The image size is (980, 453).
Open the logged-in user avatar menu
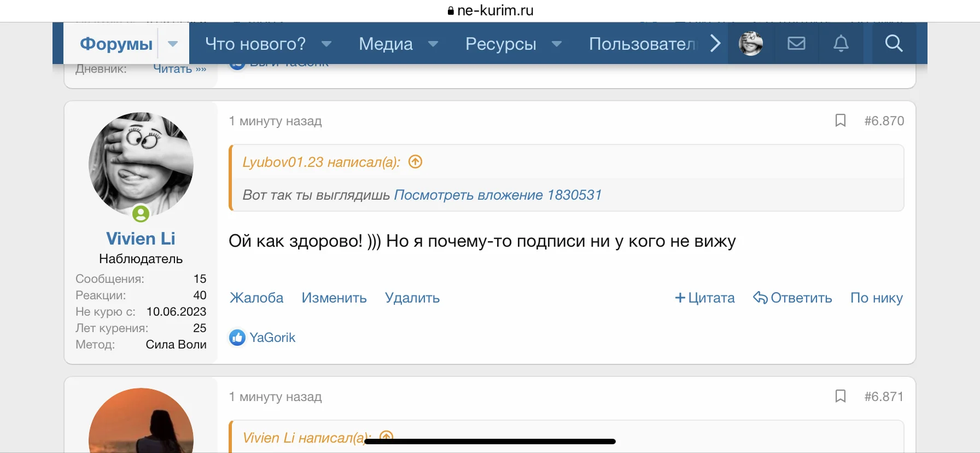[x=751, y=43]
